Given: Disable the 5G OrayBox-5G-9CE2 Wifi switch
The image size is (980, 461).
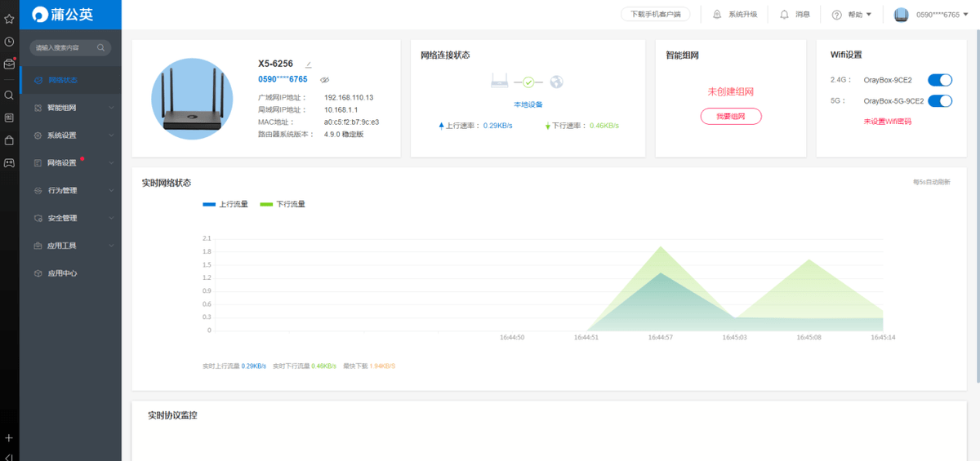Looking at the screenshot, I should coord(941,101).
